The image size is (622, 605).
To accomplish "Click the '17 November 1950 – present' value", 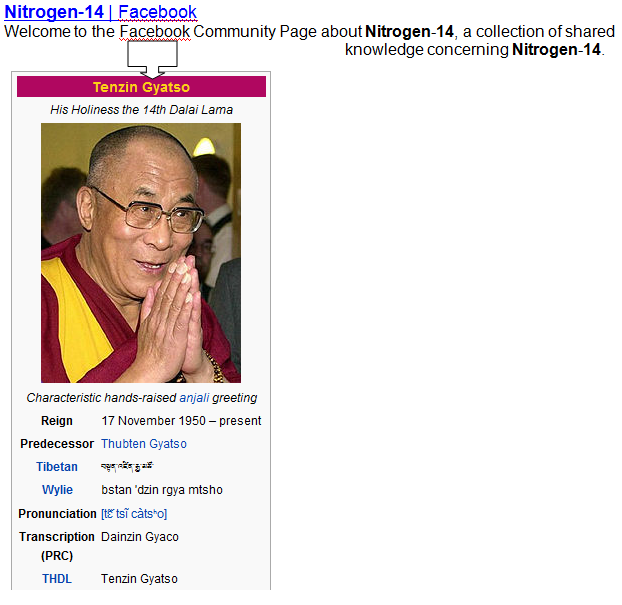I will tap(181, 421).
